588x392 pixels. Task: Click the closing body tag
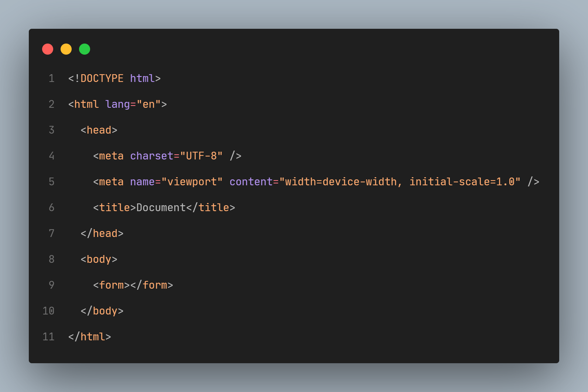click(x=102, y=311)
